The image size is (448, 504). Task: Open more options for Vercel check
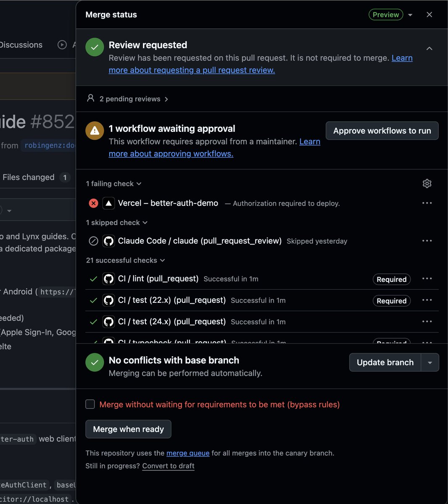[x=427, y=203]
